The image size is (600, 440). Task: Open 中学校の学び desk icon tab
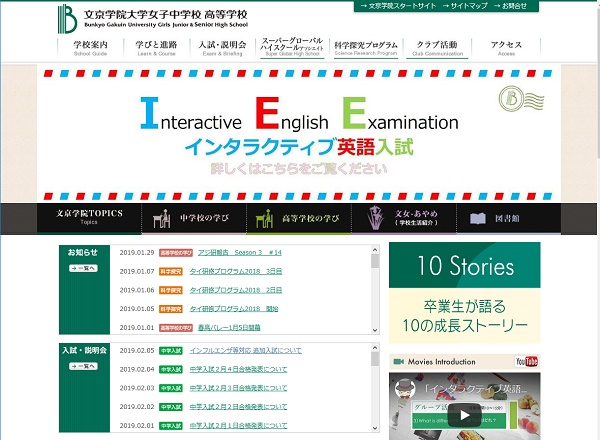[162, 219]
